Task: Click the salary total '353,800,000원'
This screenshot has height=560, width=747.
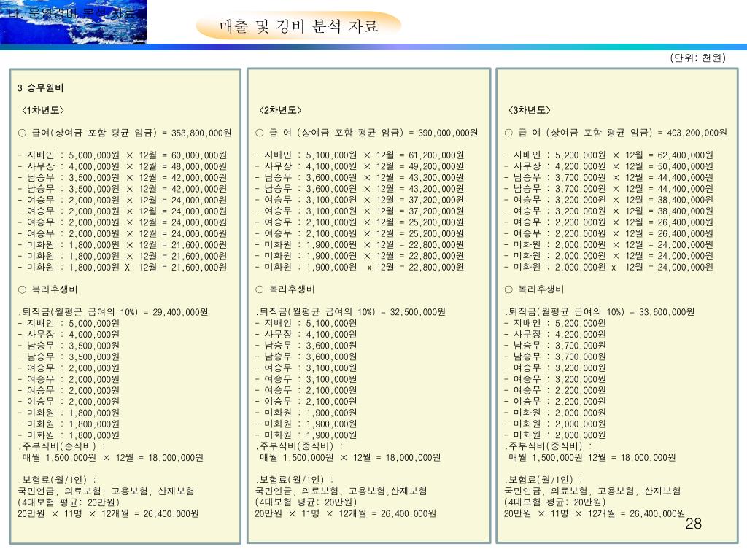Action: (x=201, y=133)
